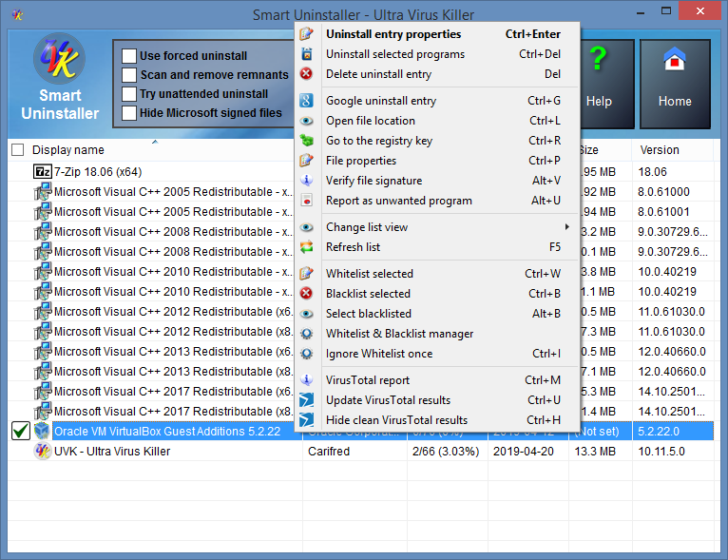Choose Refresh list from context menu
This screenshot has width=728, height=560.
point(439,246)
